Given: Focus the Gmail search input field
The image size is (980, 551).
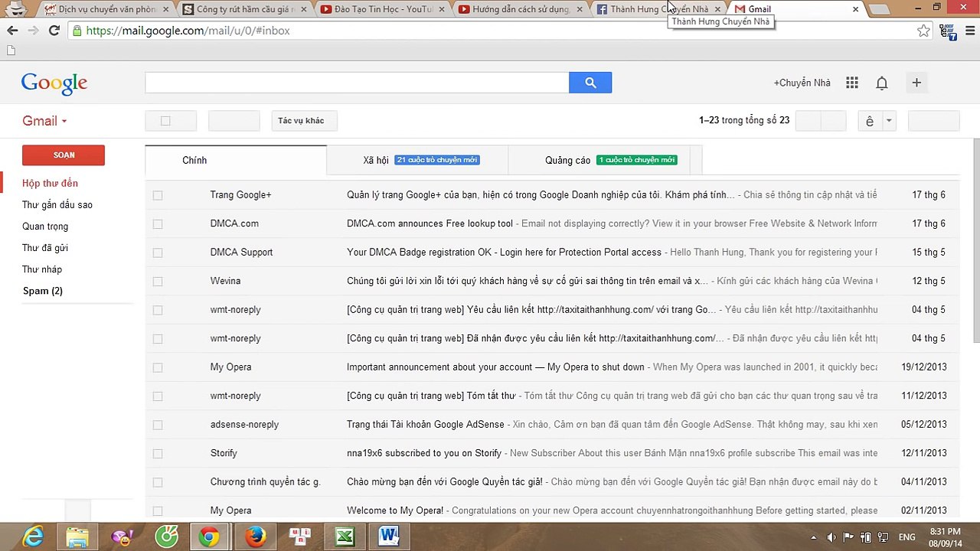Looking at the screenshot, I should coord(357,83).
